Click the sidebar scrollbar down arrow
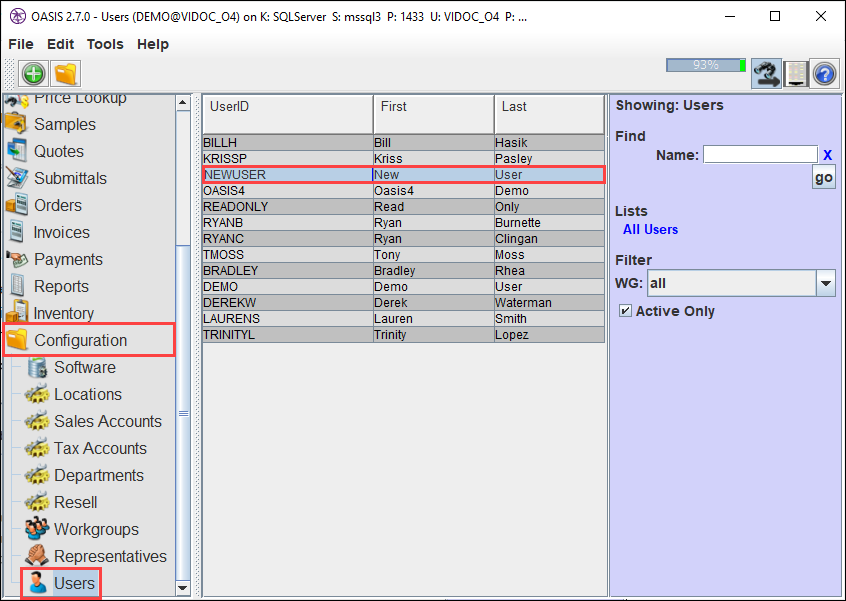The image size is (846, 601). click(183, 588)
